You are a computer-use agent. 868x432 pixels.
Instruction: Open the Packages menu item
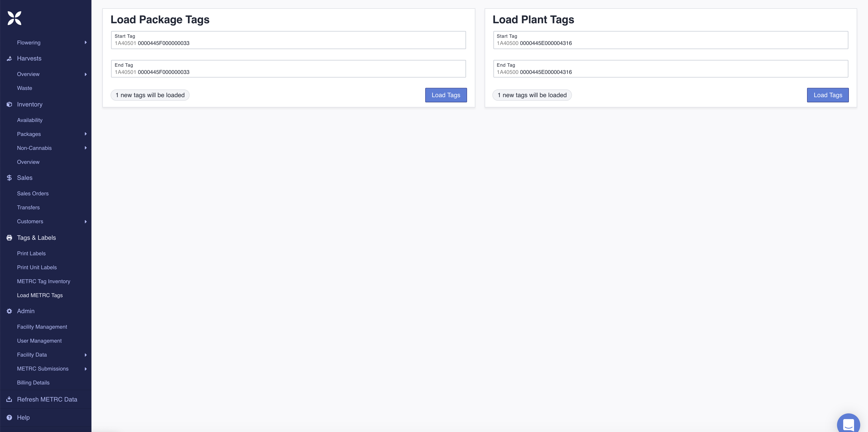point(29,134)
